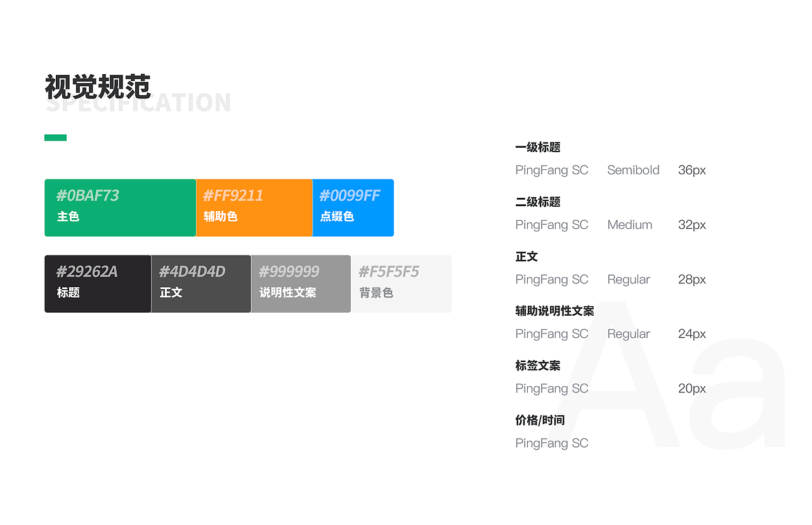Screen dimensions: 812x525
Task: Select the #0BAF73 primary color swatch
Action: (120, 207)
